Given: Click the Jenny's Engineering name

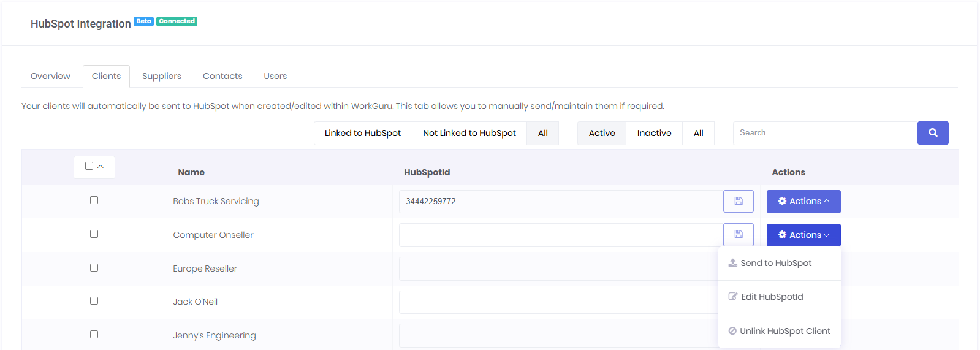Looking at the screenshot, I should coord(215,335).
